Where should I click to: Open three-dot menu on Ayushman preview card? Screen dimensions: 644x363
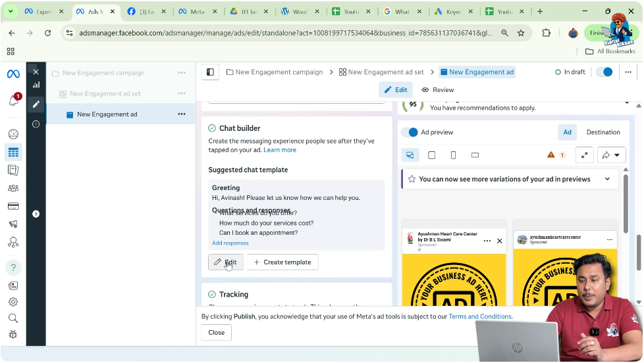click(487, 241)
